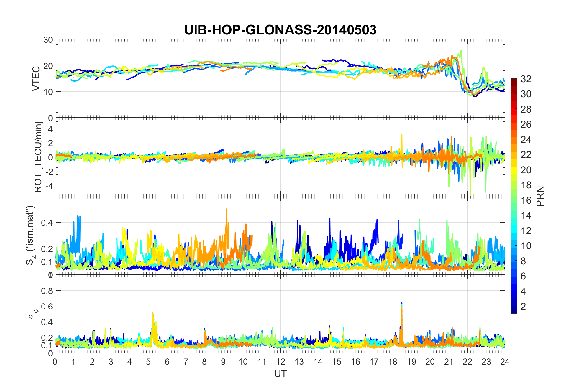Viewport: 561px width, 392px height.
Task: Click tall sigma phi spike near 18.5 UT
Action: (402, 324)
